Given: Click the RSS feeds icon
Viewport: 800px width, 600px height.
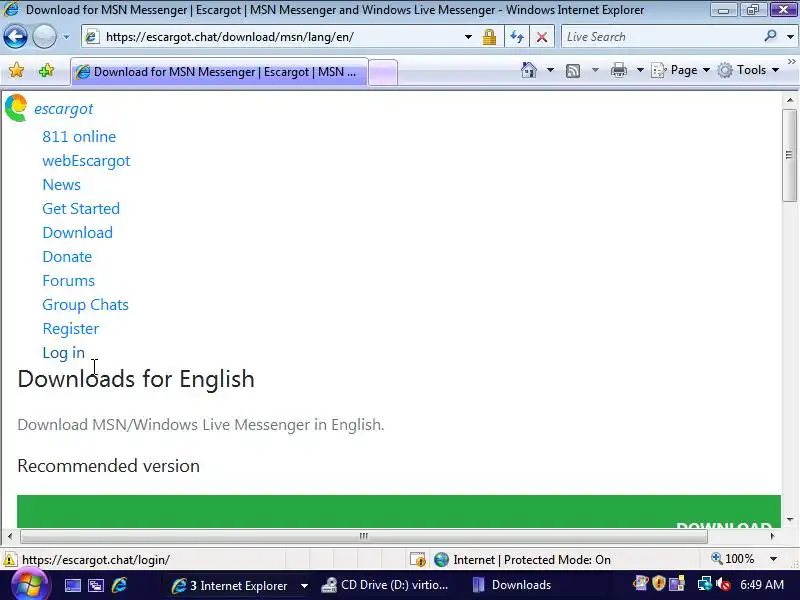Looking at the screenshot, I should point(573,70).
